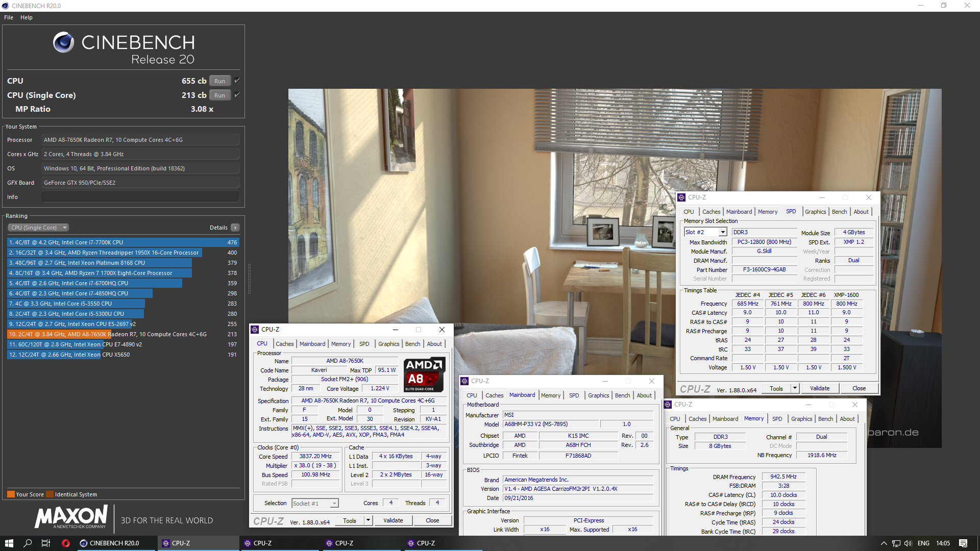The width and height of the screenshot is (980, 551).
Task: Click the Identical System legend swatch
Action: pos(50,494)
